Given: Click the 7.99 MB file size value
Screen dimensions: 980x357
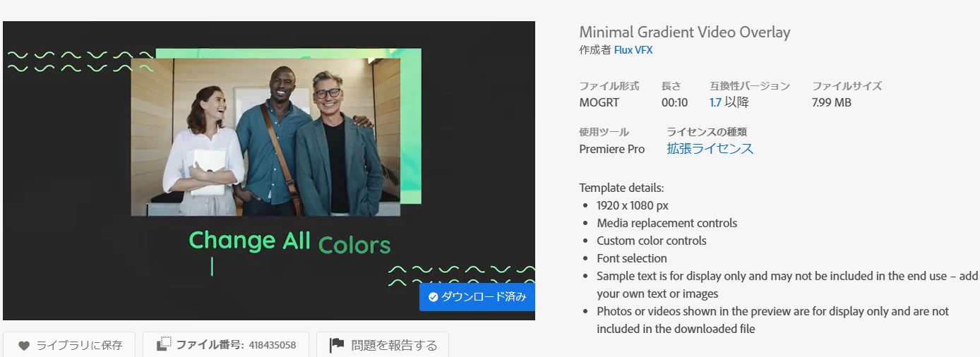Looking at the screenshot, I should (x=832, y=102).
